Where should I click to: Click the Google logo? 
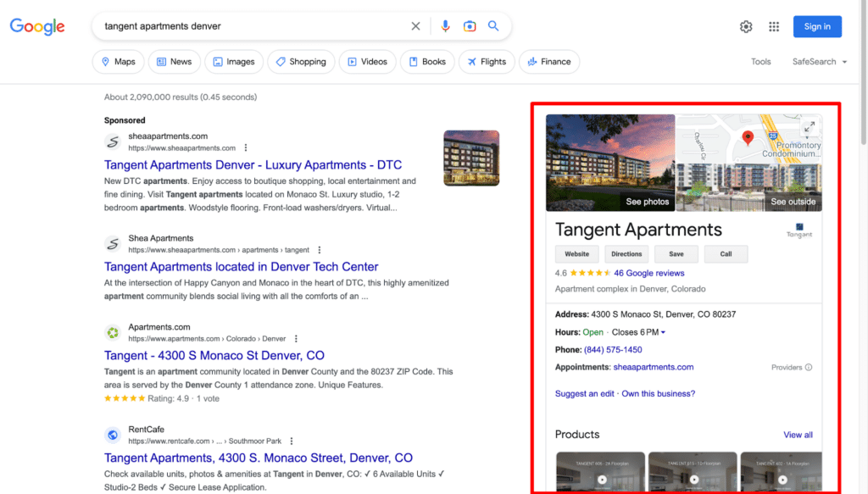click(37, 26)
